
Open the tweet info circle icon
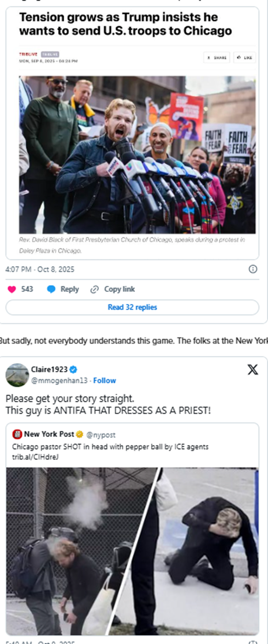click(253, 269)
